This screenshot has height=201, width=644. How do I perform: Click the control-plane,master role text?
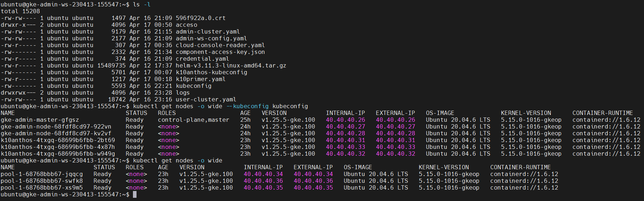tap(193, 120)
